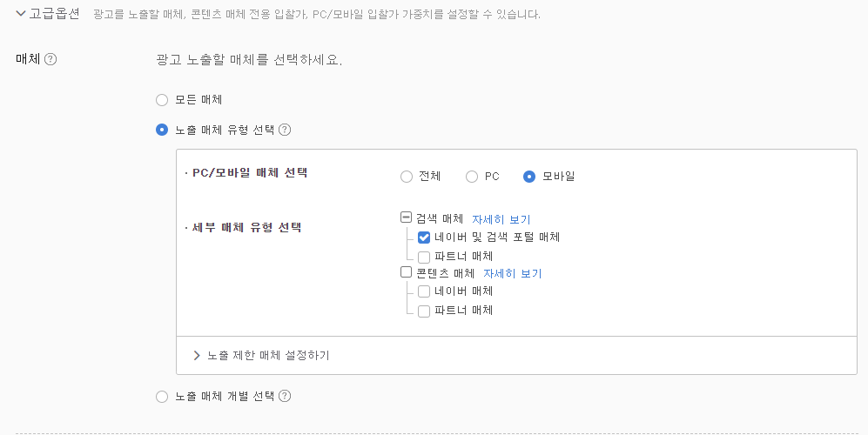This screenshot has height=435, width=868.
Task: Collapse the 고급옵션 section chevron
Action: tap(21, 14)
